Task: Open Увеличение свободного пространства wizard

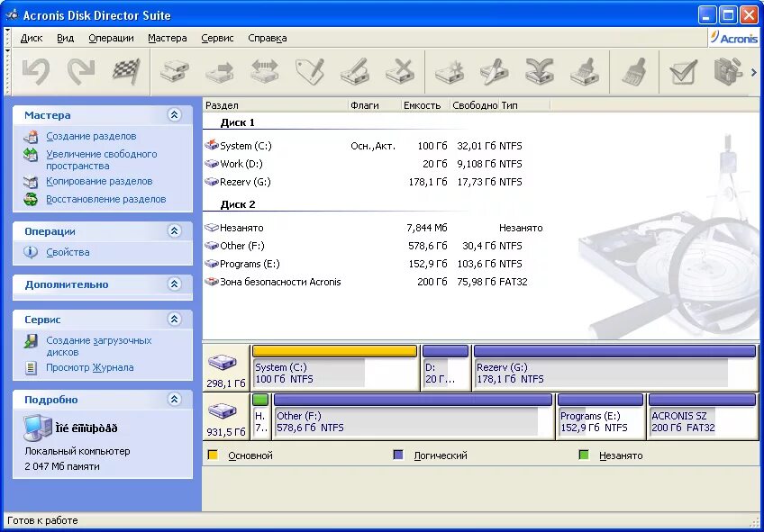Action: pos(101,159)
